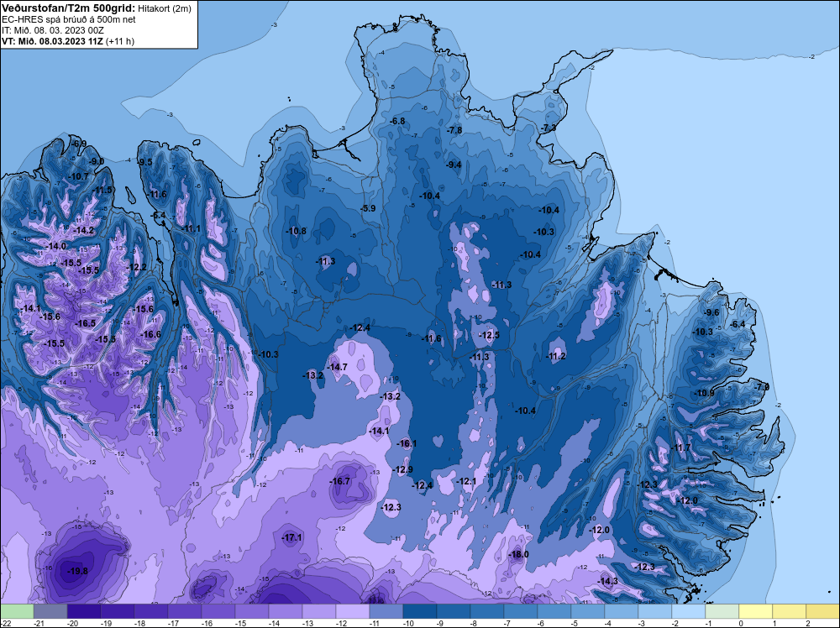
Task: Select the legend swatch between -12 and -11
Action: coord(353,611)
